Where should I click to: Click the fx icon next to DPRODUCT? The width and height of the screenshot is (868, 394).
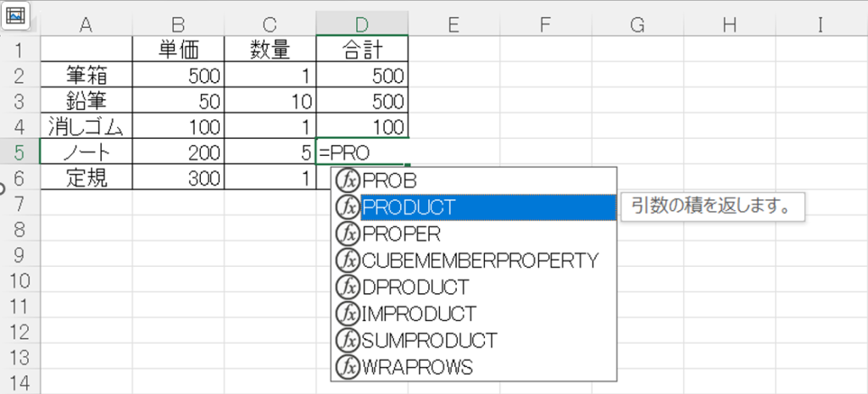(348, 286)
